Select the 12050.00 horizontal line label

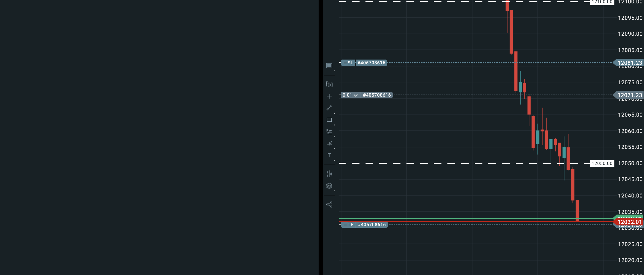pyautogui.click(x=601, y=164)
